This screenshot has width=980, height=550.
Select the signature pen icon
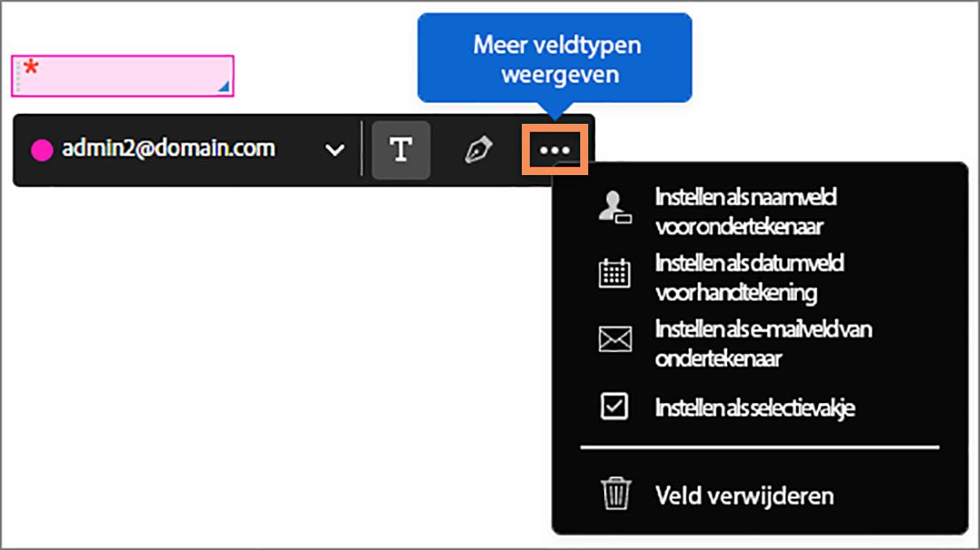[479, 150]
